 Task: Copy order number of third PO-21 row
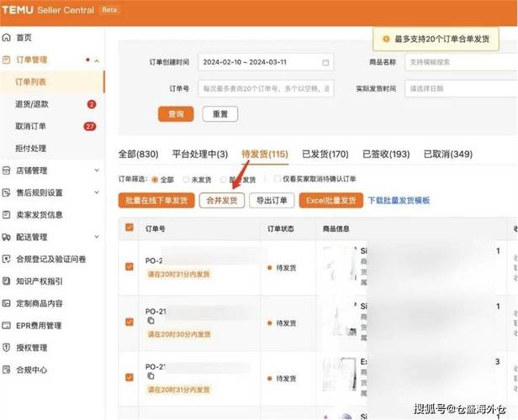(x=151, y=375)
